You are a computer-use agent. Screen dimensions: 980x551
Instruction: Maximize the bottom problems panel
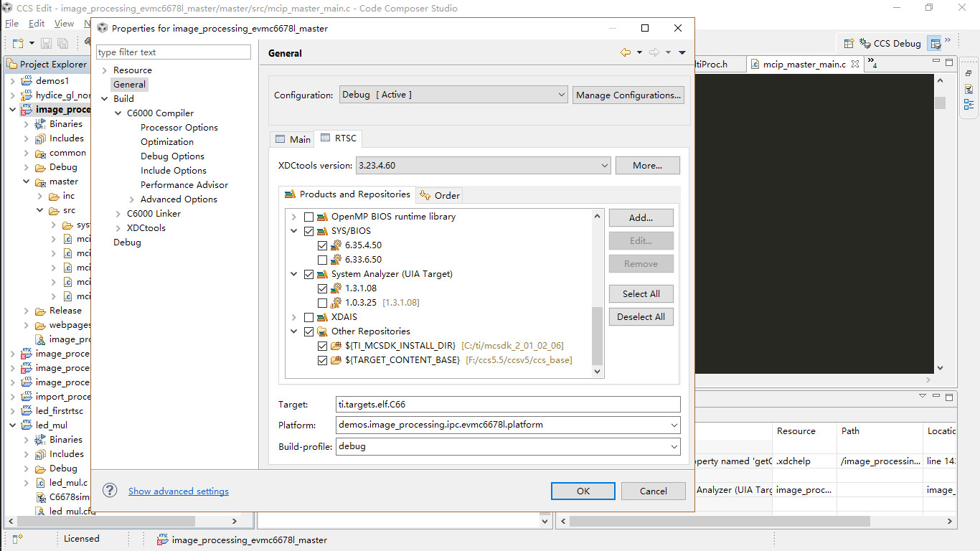948,396
